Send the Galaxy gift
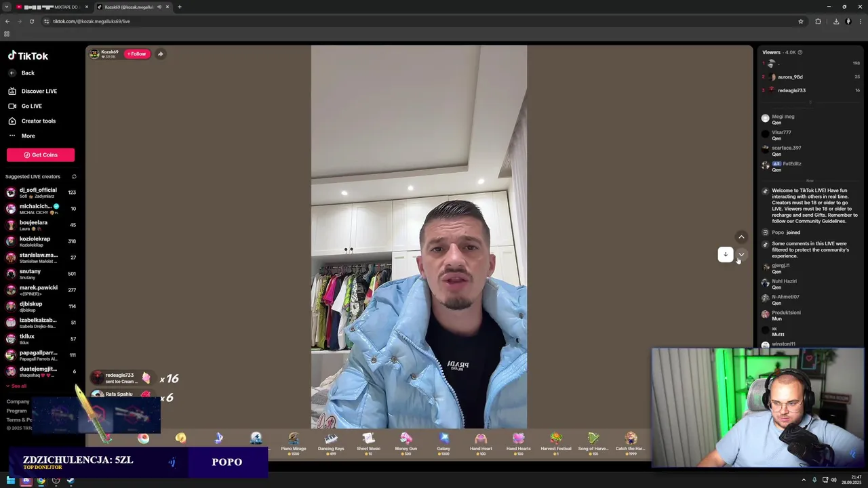This screenshot has width=868, height=488. tap(443, 443)
